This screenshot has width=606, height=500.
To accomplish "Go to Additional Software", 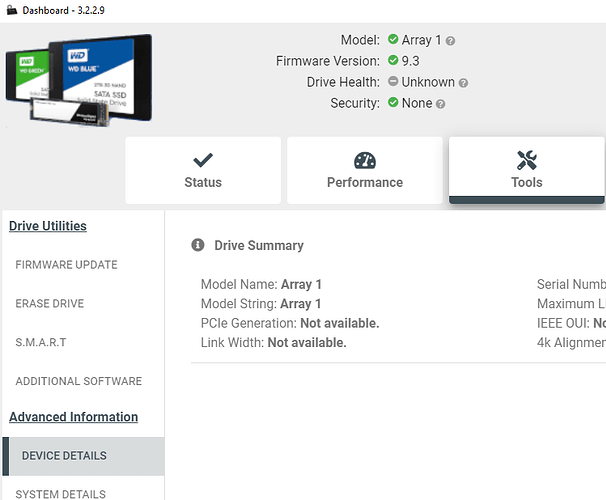I will [x=79, y=381].
